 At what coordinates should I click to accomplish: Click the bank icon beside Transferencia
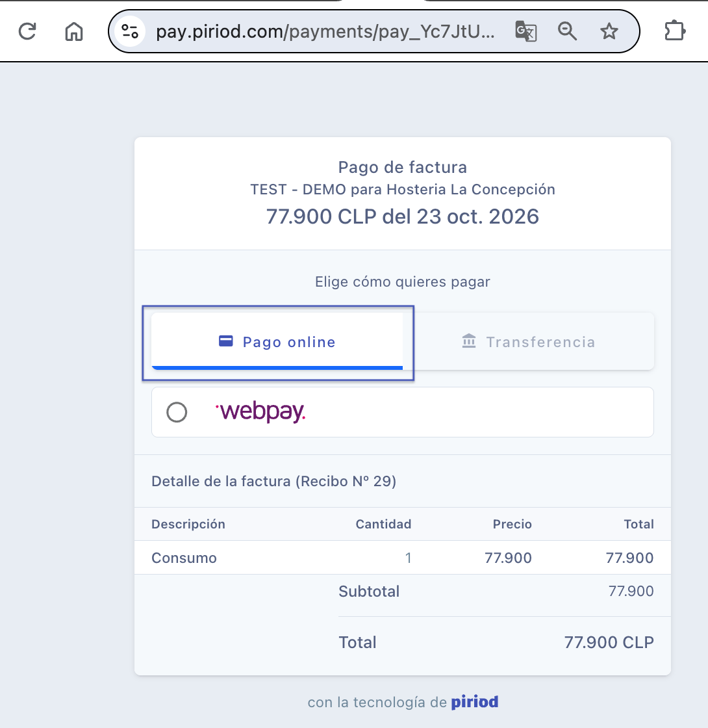pyautogui.click(x=468, y=341)
